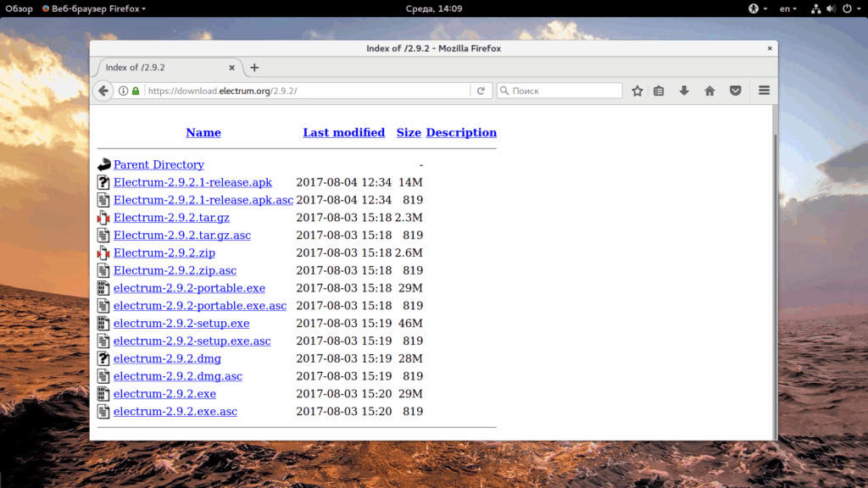Click the archive icon beside Electrum-2.9.2.tar.gz
This screenshot has width=868, height=488.
click(103, 218)
